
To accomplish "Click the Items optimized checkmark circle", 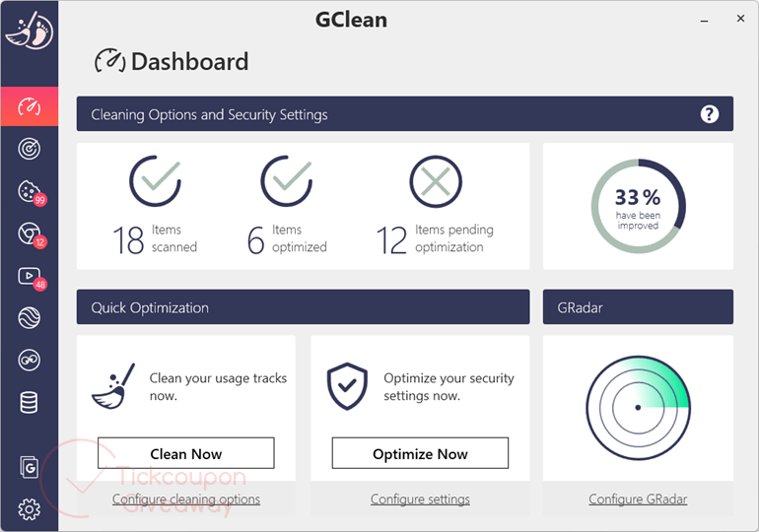I will (x=287, y=181).
